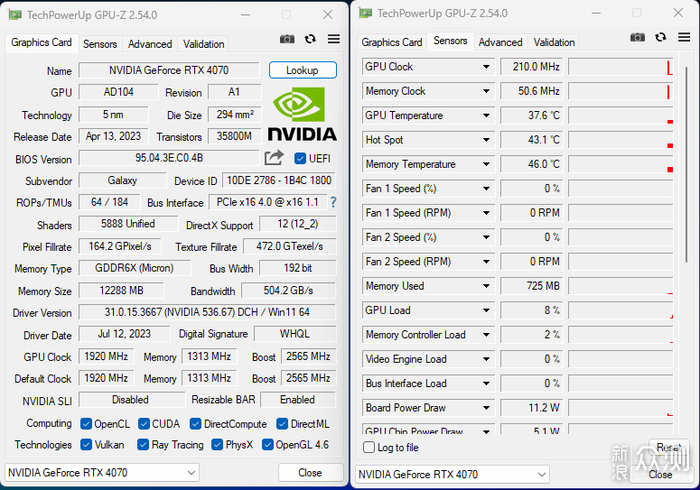Click the Lookup button
The width and height of the screenshot is (700, 490).
point(303,70)
